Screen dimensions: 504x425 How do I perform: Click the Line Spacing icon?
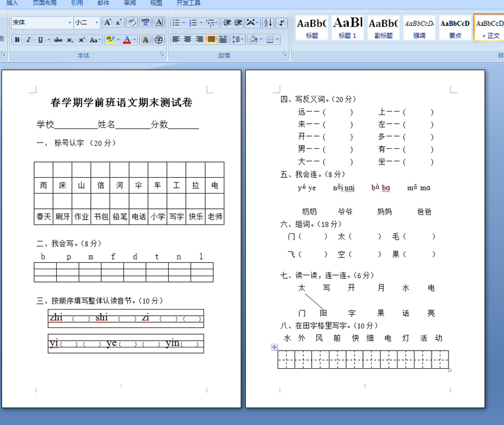(236, 40)
